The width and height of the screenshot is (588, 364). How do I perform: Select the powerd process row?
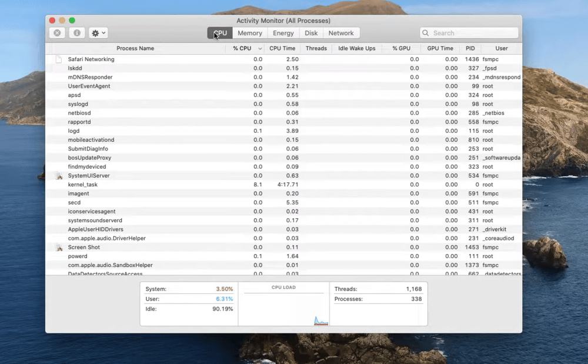pos(283,256)
